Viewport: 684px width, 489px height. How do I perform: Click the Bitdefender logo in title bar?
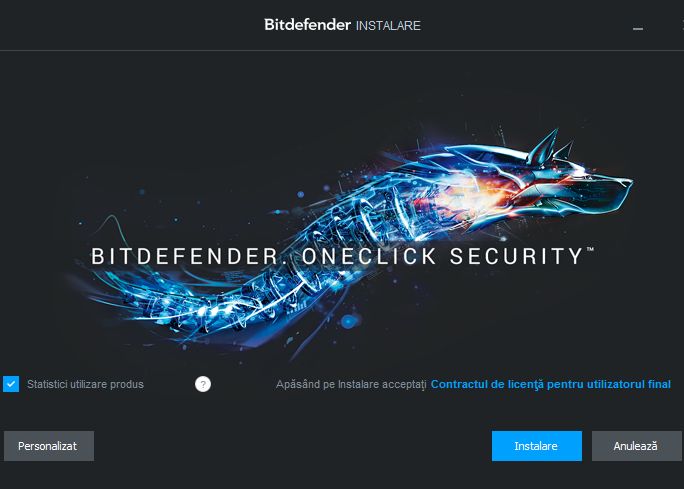click(308, 25)
